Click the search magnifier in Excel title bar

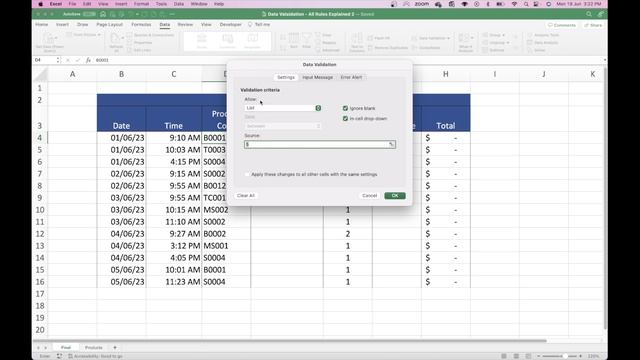click(589, 14)
